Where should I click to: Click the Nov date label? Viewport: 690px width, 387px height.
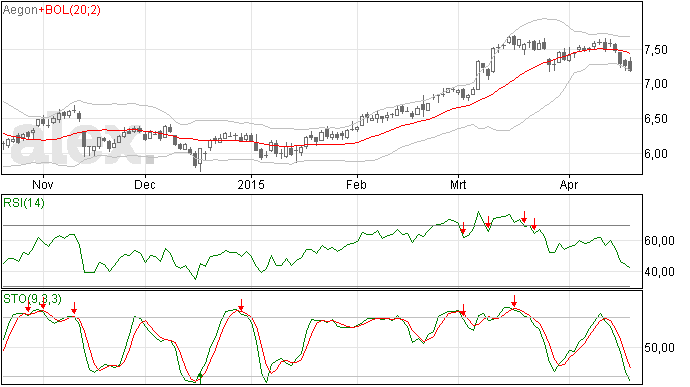(43, 184)
